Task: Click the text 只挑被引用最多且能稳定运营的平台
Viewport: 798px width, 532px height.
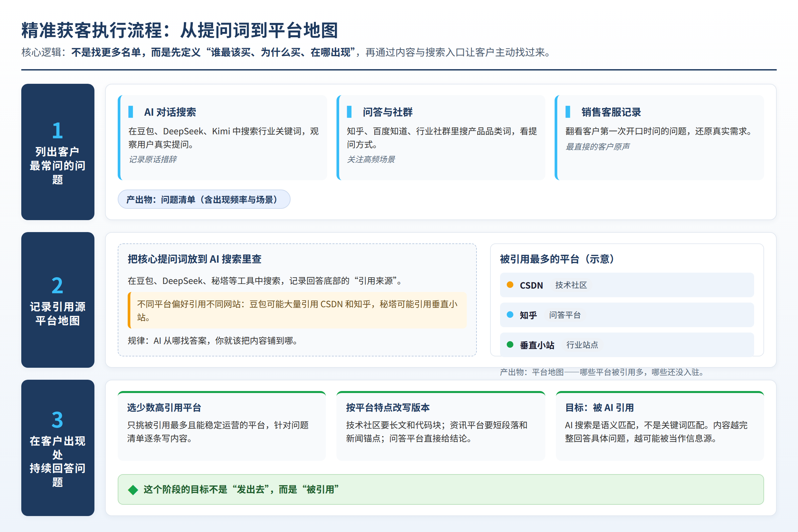Action: coord(218,432)
